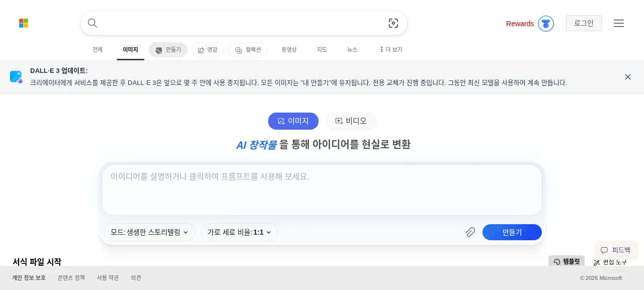The width and height of the screenshot is (644, 290).
Task: Open the 영감 tab
Action: point(208,50)
